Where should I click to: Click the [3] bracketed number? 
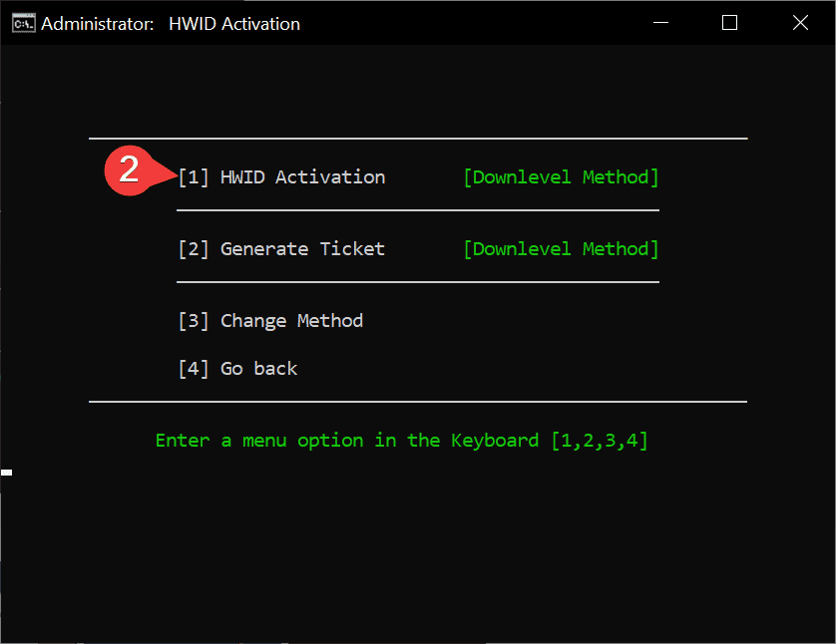click(194, 321)
